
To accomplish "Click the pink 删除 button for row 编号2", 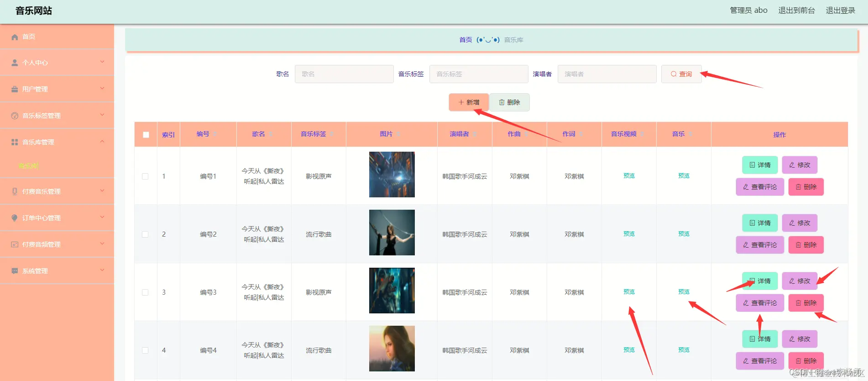I will pyautogui.click(x=806, y=245).
